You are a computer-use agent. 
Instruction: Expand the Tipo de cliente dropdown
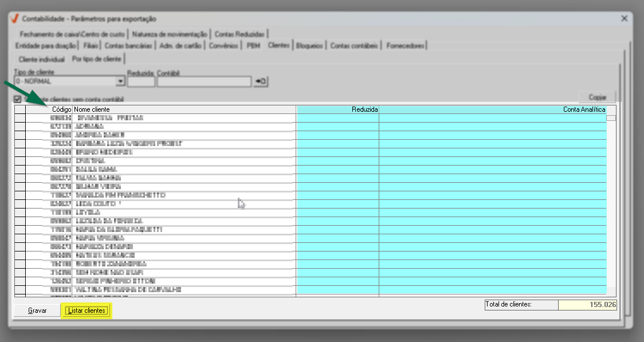point(120,81)
